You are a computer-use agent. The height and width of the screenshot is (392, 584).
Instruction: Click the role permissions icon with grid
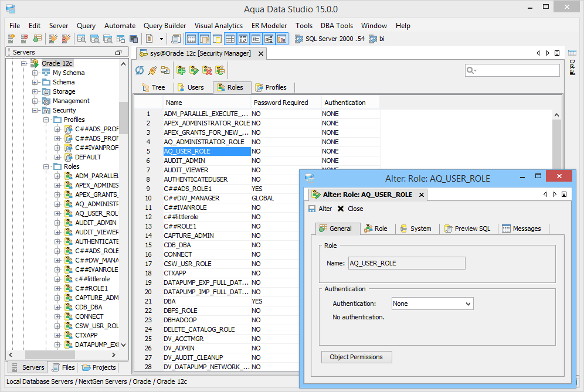coord(220,70)
